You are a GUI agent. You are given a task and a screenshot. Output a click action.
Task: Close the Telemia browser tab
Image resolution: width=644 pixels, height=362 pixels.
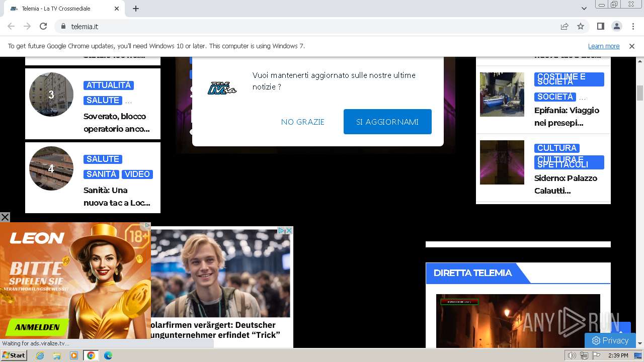[x=117, y=9]
